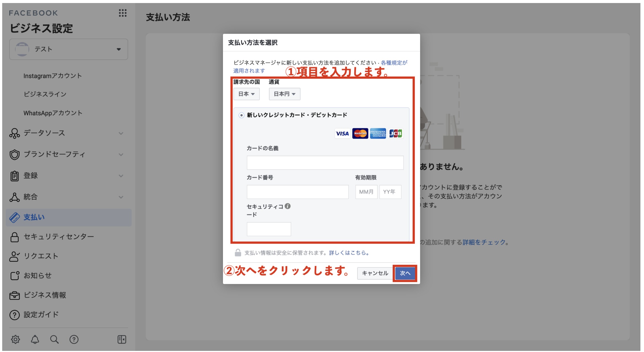
Task: Expand the データソース section chevron
Action: tap(121, 133)
